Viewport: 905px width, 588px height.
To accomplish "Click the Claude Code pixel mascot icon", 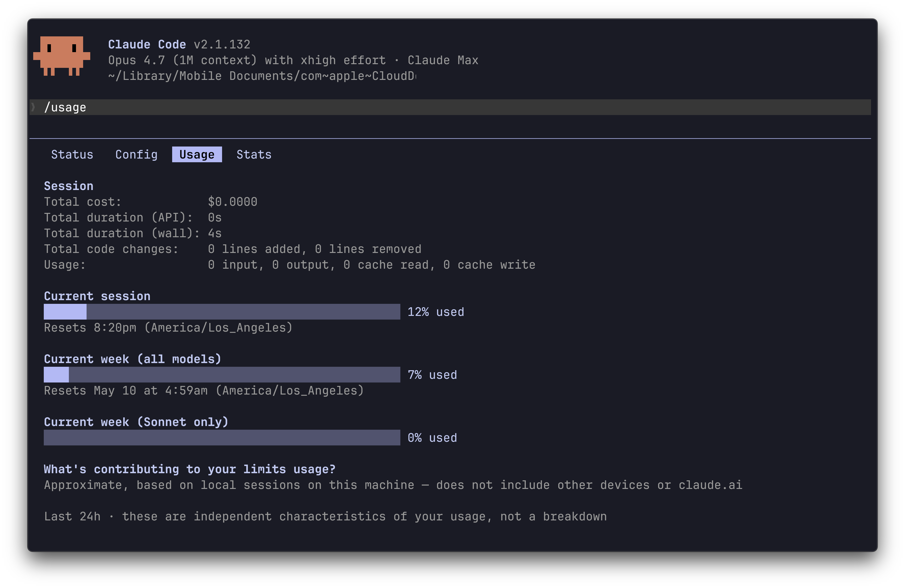I will coord(61,56).
